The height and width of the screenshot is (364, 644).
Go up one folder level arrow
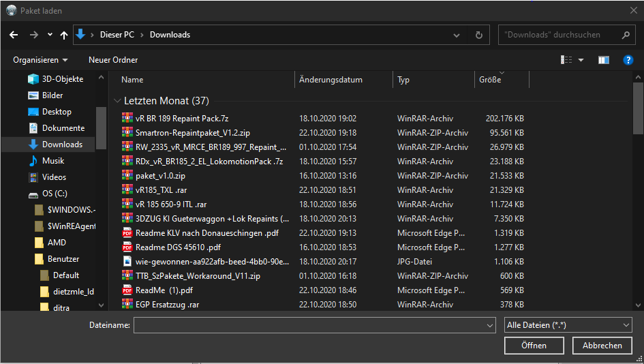pyautogui.click(x=64, y=35)
